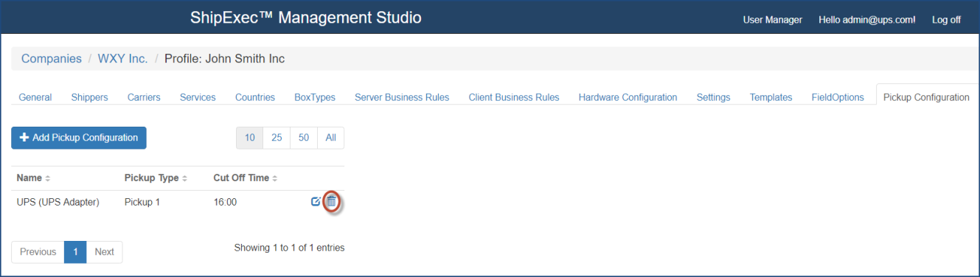Go to Previous page of results
Viewport: 980px width, 277px height.
[38, 252]
